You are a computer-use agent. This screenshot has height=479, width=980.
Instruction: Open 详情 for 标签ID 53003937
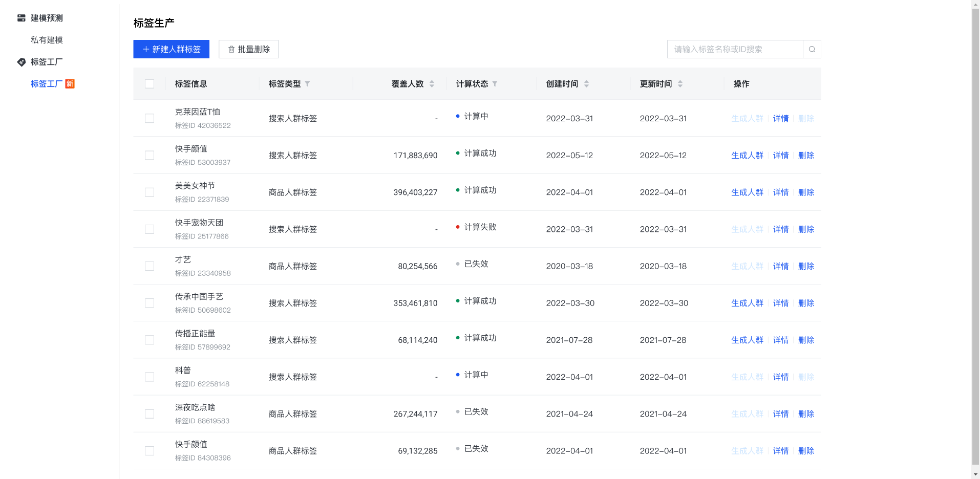(x=781, y=156)
